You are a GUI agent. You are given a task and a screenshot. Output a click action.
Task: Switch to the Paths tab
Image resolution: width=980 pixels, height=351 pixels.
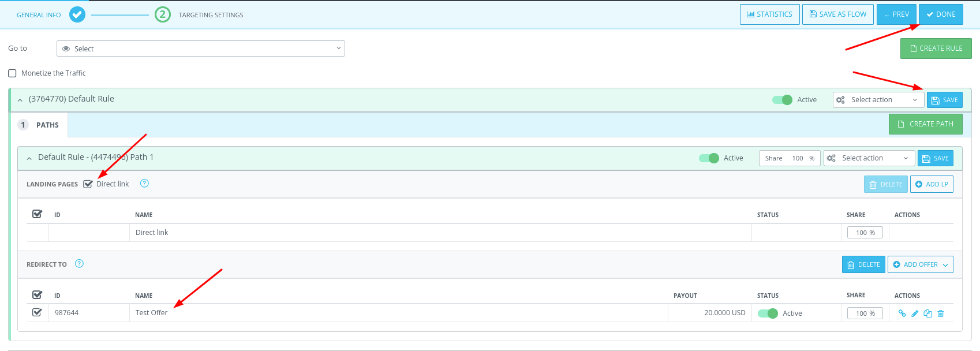(40, 125)
